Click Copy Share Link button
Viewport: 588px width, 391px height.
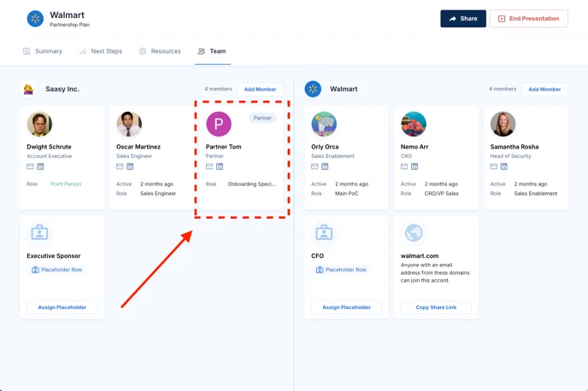(436, 307)
